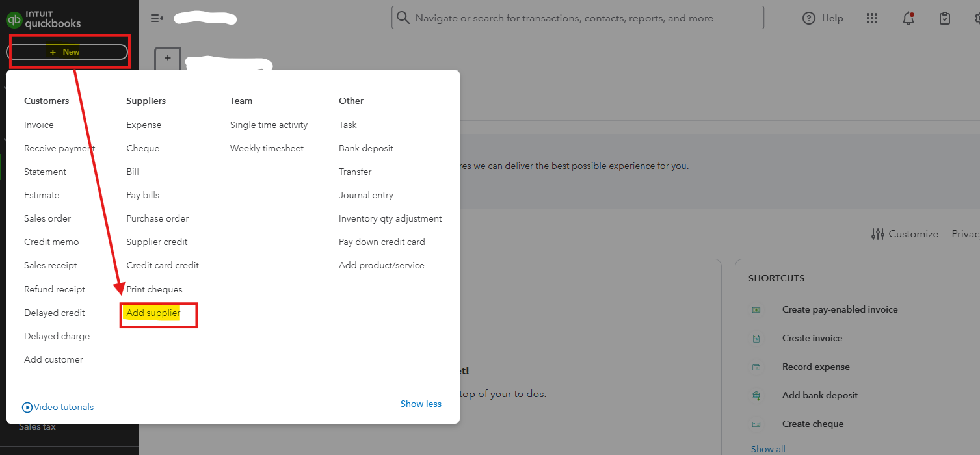This screenshot has height=455, width=980.
Task: Select Expense under Suppliers
Action: (x=144, y=125)
